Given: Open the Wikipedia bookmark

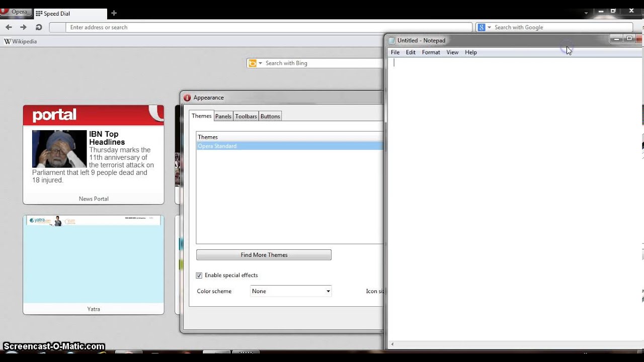Looking at the screenshot, I should click(21, 42).
